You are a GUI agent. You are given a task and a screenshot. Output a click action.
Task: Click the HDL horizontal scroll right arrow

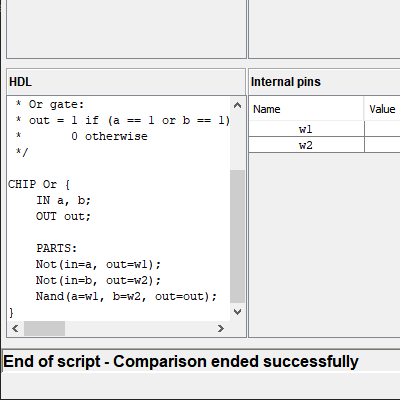click(x=221, y=329)
